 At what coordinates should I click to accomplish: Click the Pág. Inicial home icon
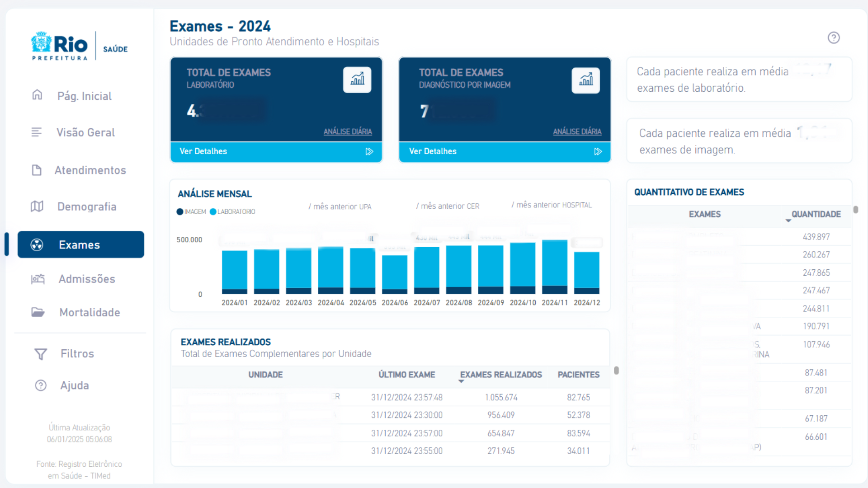[x=37, y=95]
